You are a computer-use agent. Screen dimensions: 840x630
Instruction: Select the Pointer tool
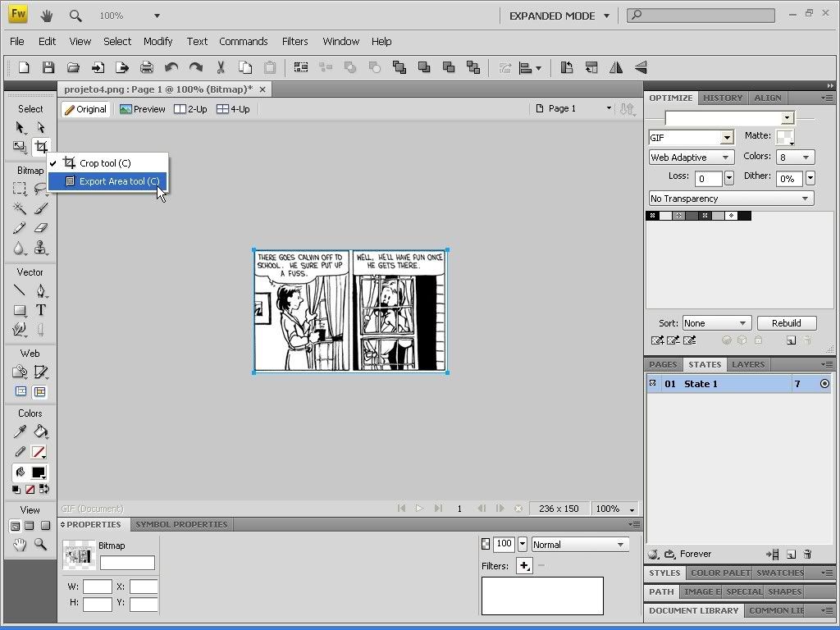click(x=20, y=127)
